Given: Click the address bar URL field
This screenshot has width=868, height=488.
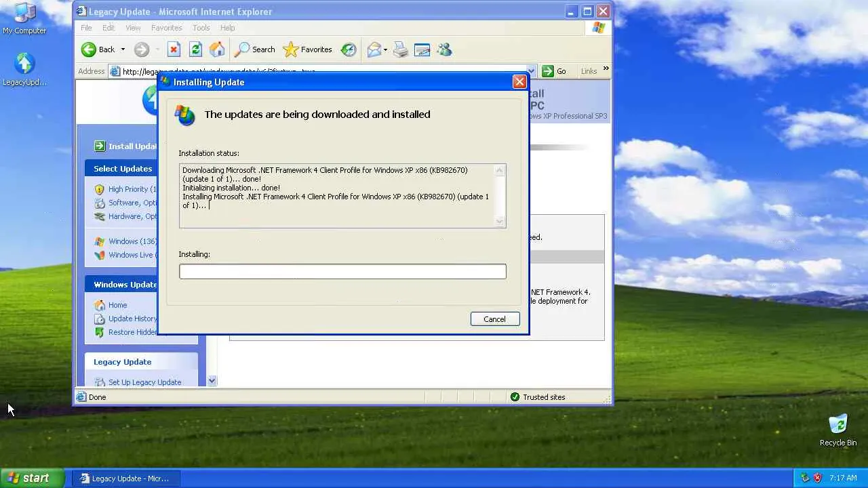Looking at the screenshot, I should [317, 71].
